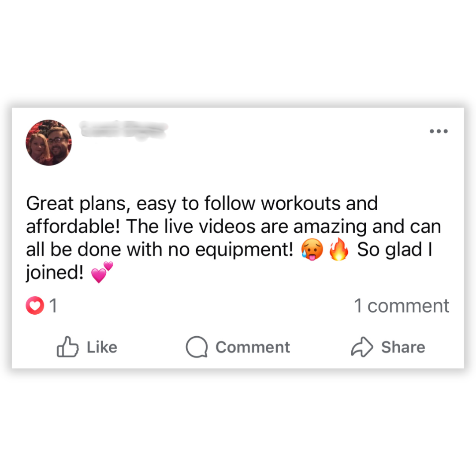Click the "So glad I" text

394,249
